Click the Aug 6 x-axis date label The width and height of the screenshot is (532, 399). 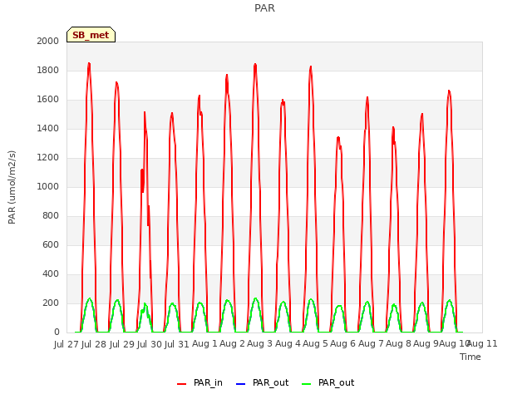(x=343, y=343)
